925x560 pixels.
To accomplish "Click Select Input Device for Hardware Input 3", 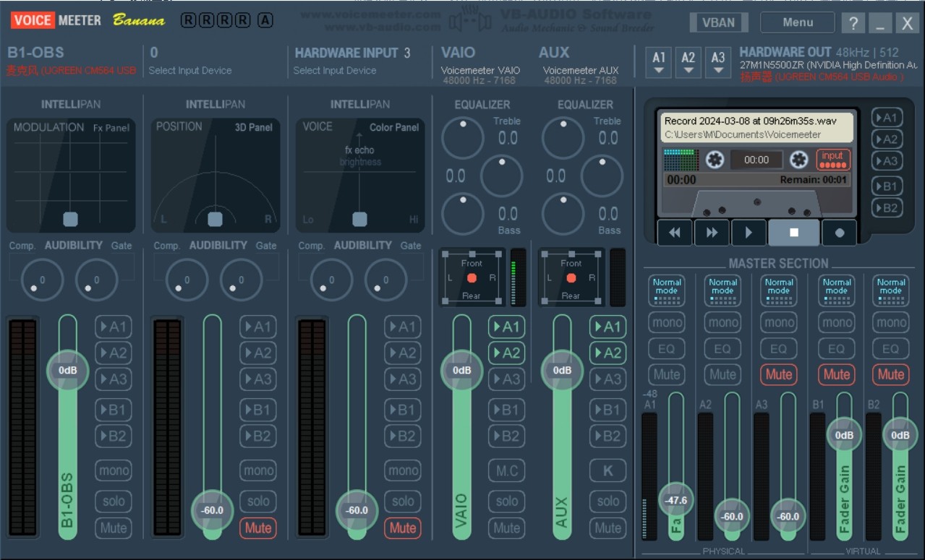I will coord(335,71).
